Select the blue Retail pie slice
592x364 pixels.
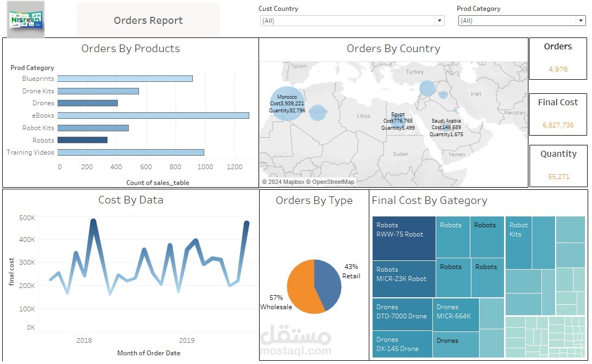point(328,284)
